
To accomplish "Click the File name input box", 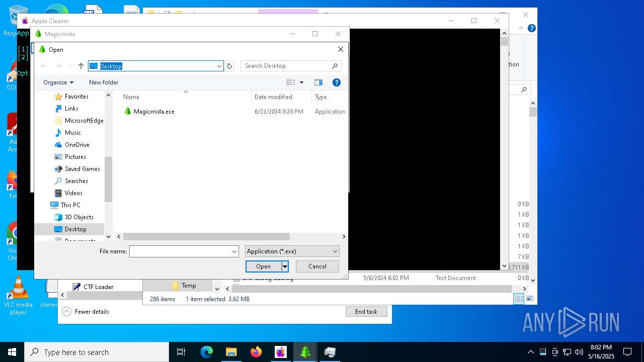I will [x=180, y=251].
